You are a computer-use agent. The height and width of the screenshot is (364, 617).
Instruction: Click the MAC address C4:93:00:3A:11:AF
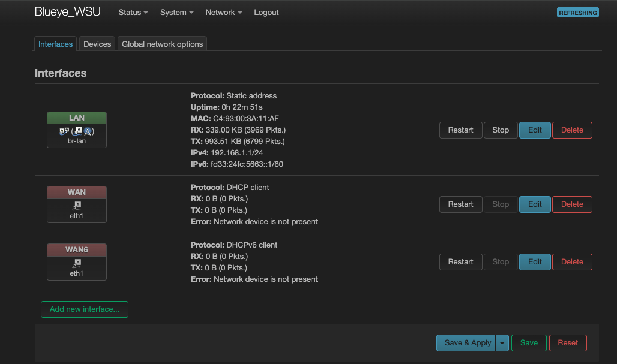click(x=246, y=118)
